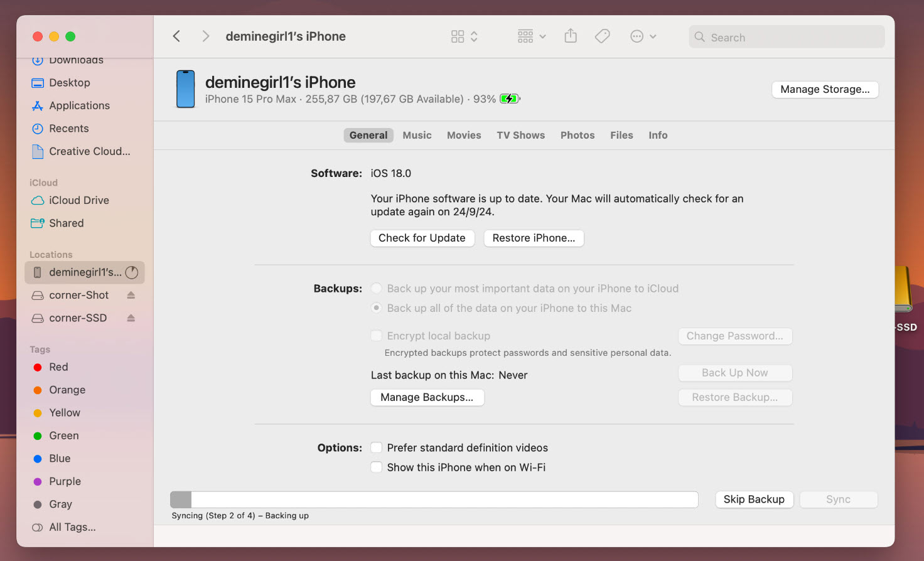Eject corner-Shot drive
924x561 pixels.
(x=131, y=295)
